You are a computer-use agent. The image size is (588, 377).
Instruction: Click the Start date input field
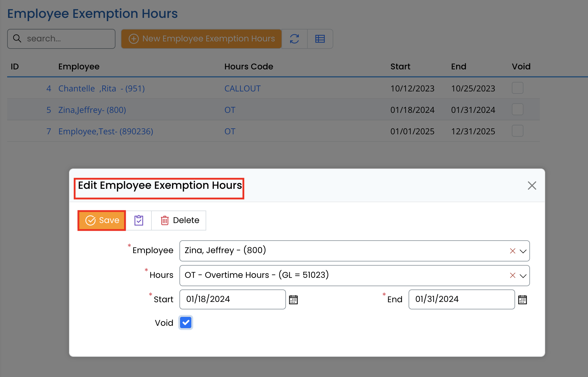(x=232, y=299)
